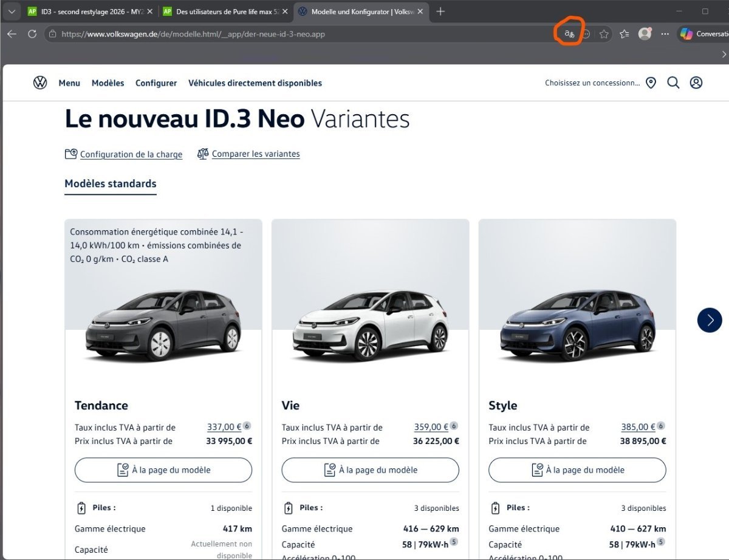Show next variants with the right arrow
Image resolution: width=729 pixels, height=560 pixels.
pyautogui.click(x=709, y=320)
